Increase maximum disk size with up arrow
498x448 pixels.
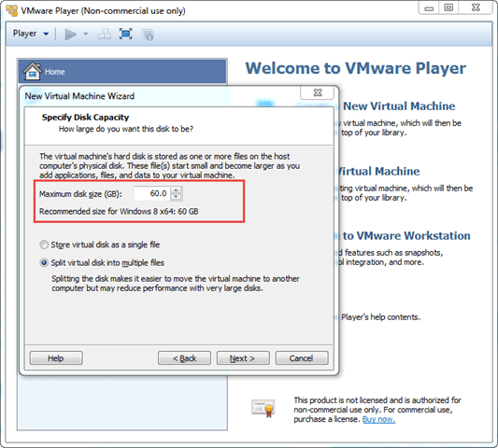point(176,190)
